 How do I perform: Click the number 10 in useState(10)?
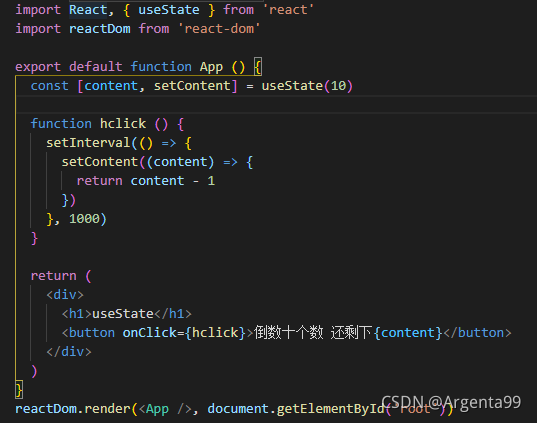pos(338,86)
